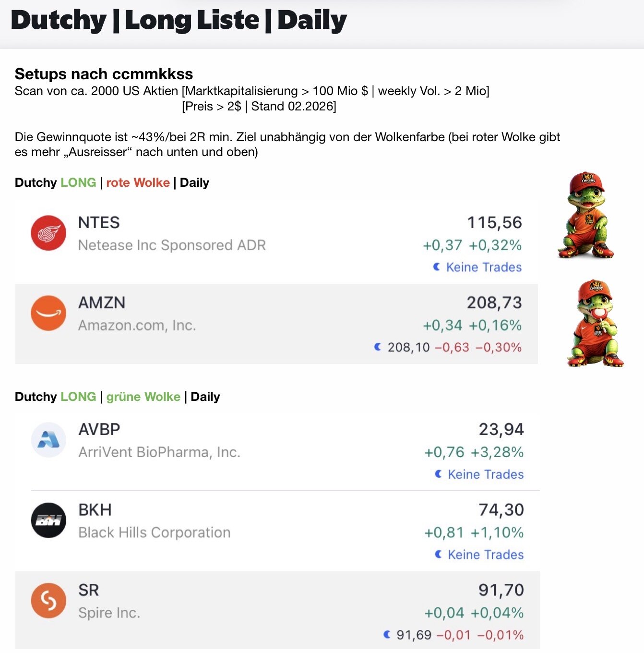Image resolution: width=644 pixels, height=653 pixels.
Task: Click the after-hours moon icon for AMZN
Action: 378,347
